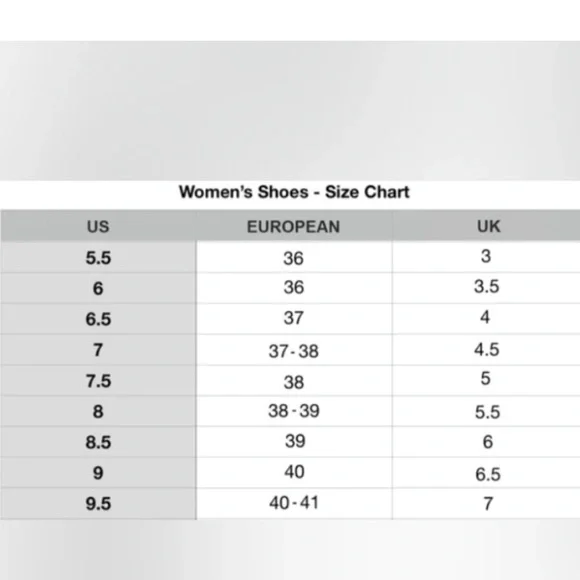This screenshot has width=580, height=580.
Task: Click the US column header
Action: click(x=98, y=226)
